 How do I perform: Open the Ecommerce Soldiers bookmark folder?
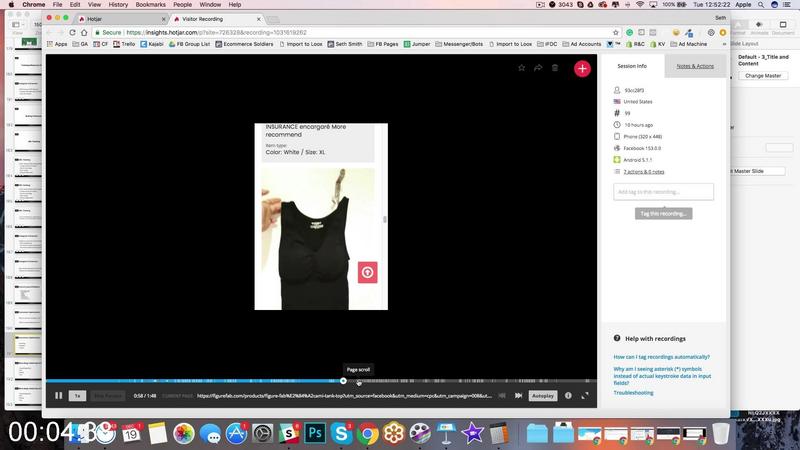tap(244, 44)
